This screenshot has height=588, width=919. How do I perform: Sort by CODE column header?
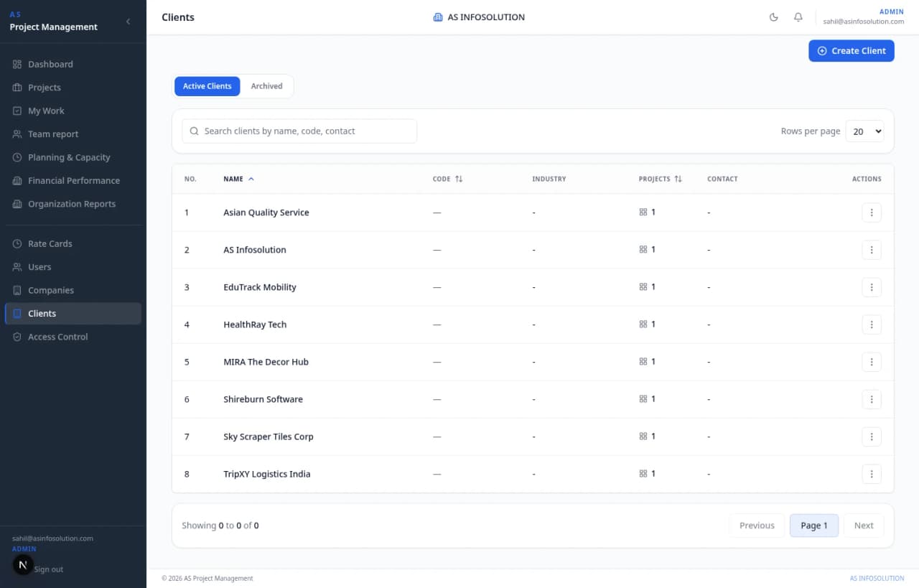(447, 179)
